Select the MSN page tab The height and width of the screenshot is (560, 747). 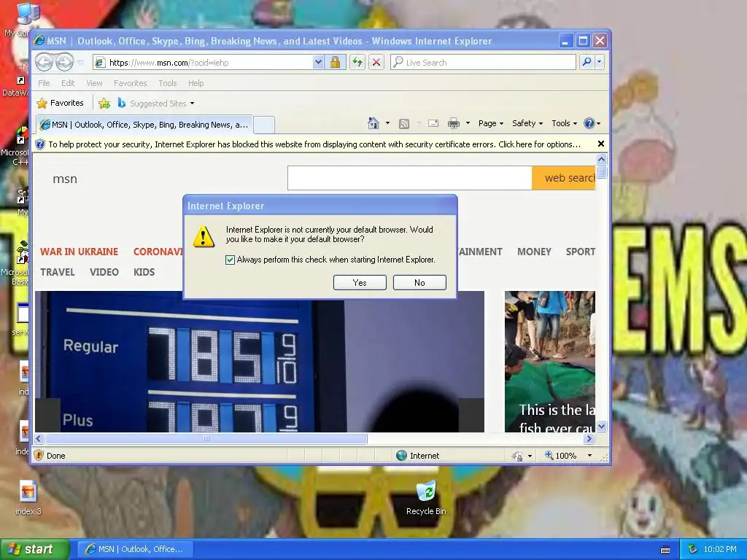pos(144,125)
